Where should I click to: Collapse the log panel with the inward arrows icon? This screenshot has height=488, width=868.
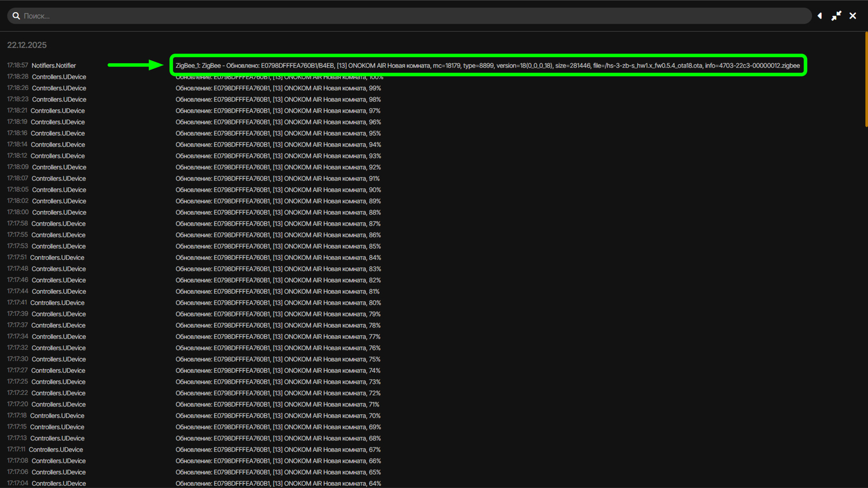click(x=836, y=16)
